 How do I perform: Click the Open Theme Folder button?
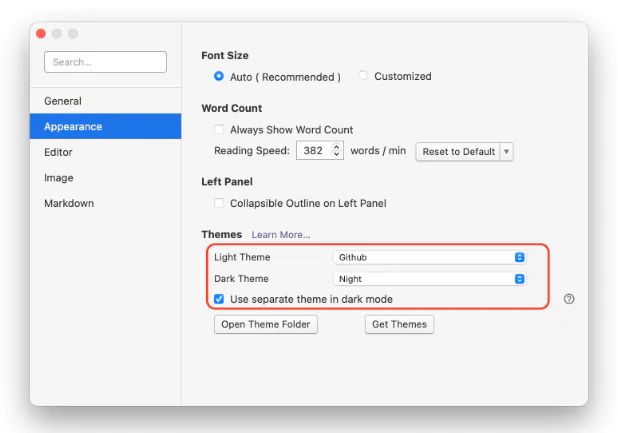point(266,324)
